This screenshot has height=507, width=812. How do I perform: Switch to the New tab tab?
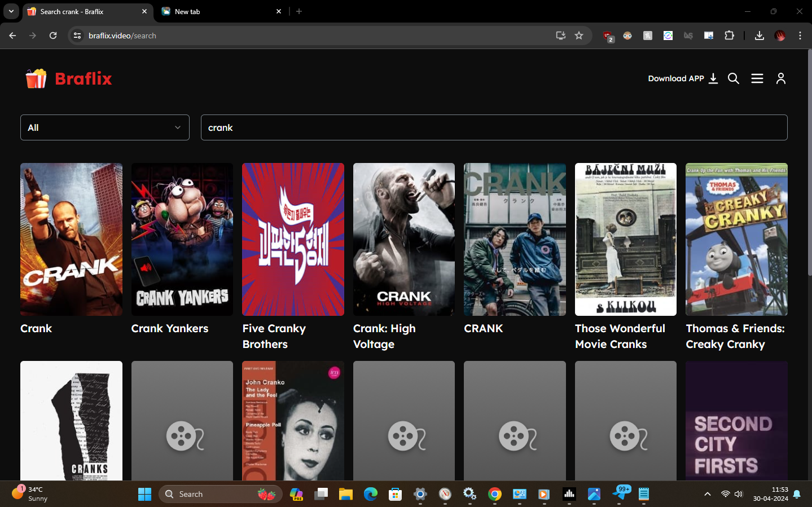tap(214, 11)
